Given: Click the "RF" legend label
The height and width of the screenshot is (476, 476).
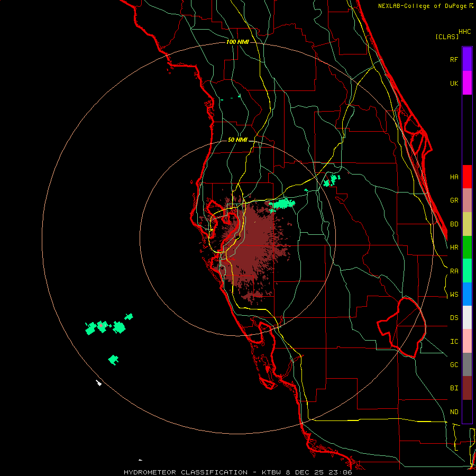Looking at the screenshot, I should coord(454,59).
